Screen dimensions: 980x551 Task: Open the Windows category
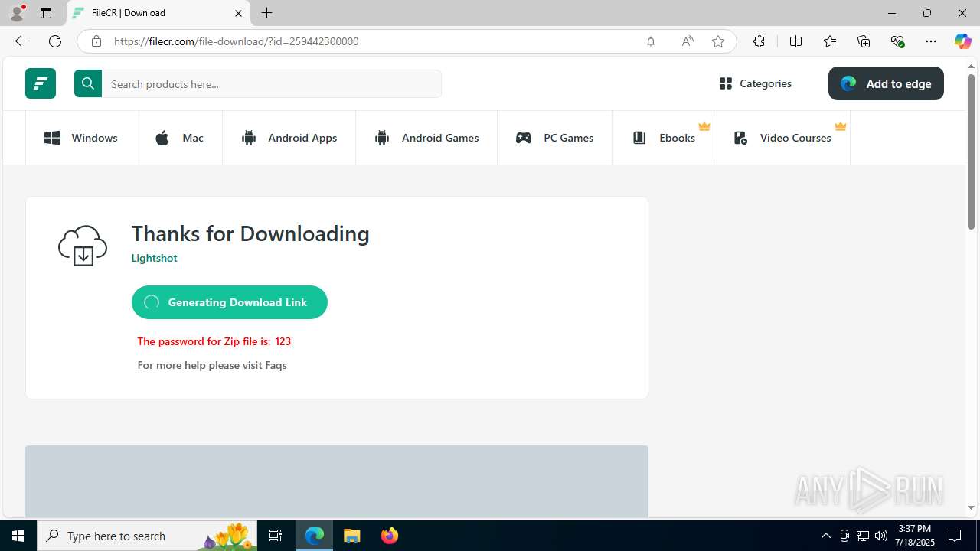tap(81, 138)
